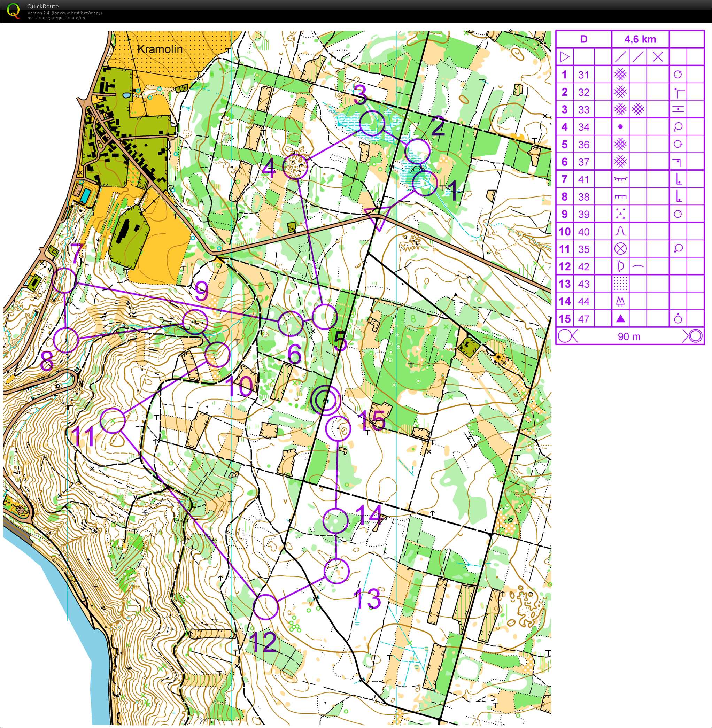The image size is (712, 728).
Task: Click the Kramolín village label
Action: (x=160, y=49)
